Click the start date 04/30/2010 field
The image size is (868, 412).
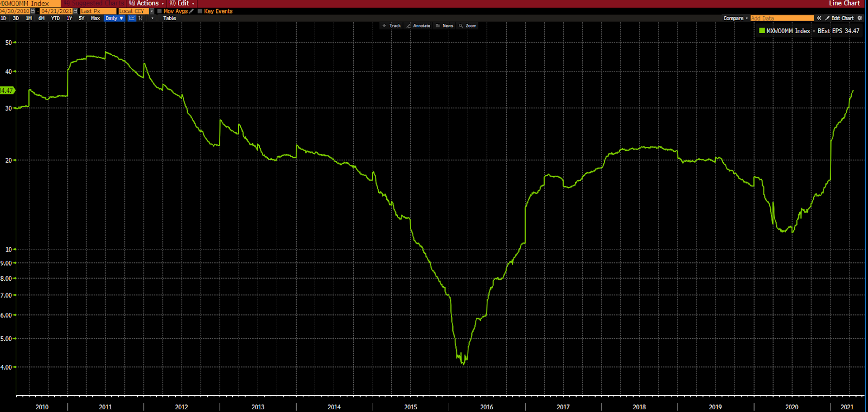(15, 11)
